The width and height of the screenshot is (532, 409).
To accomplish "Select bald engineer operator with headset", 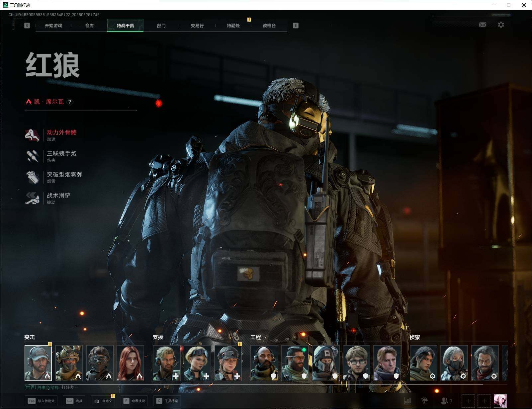I will click(x=264, y=363).
